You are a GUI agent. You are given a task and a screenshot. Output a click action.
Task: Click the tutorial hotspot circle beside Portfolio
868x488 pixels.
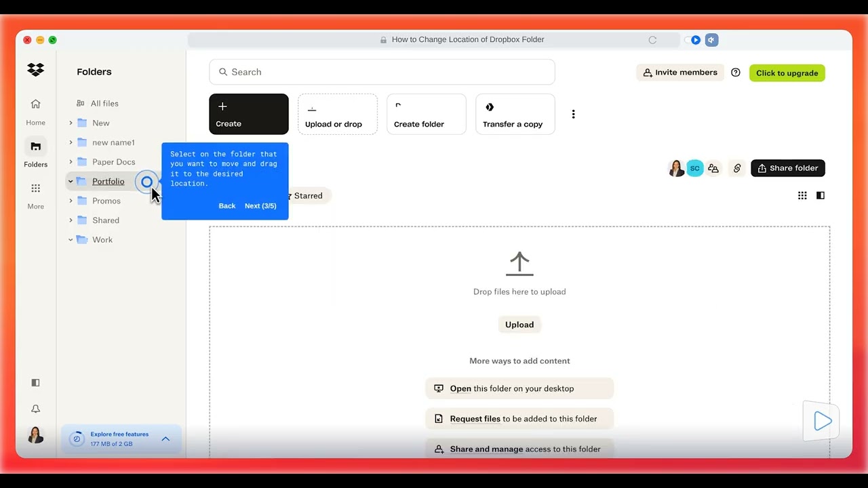coord(146,182)
